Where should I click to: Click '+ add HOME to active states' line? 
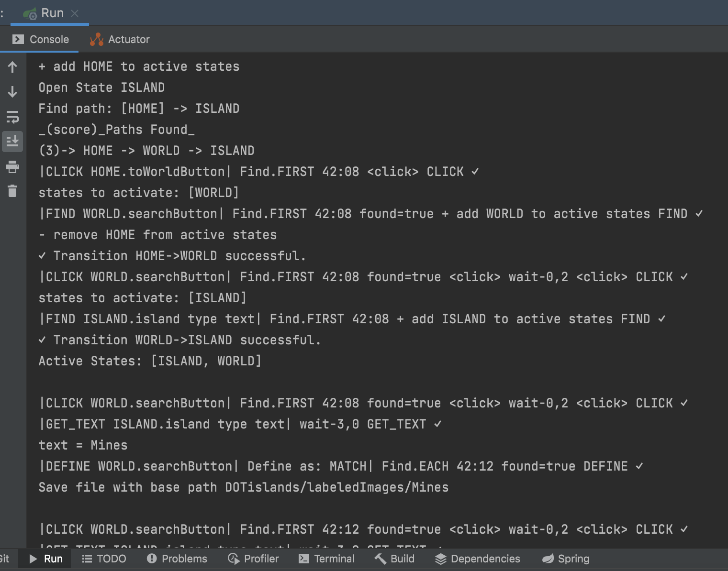tap(139, 66)
